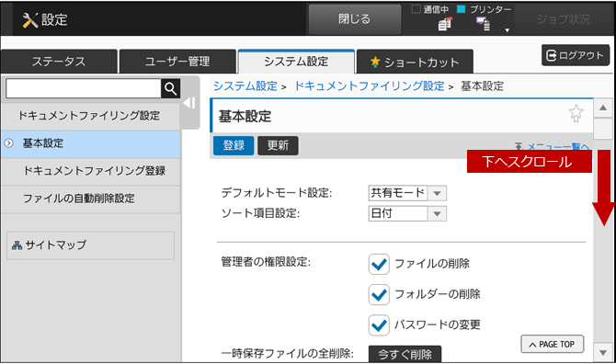Viewport: 616px width, 364px height.
Task: Click 閉じる button
Action: tap(355, 19)
